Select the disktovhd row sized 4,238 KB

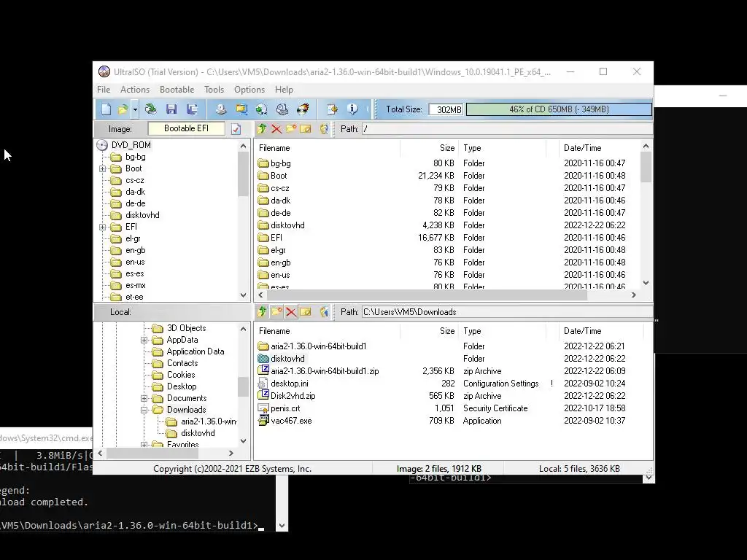click(x=448, y=225)
